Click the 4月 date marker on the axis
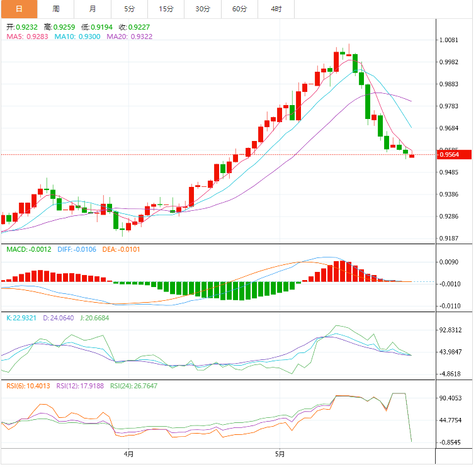This screenshot has height=467, width=476. tap(128, 453)
